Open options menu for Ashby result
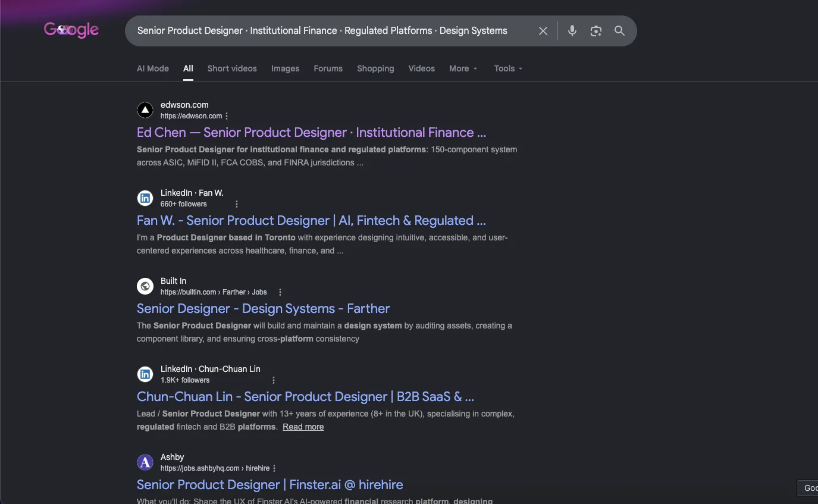818x504 pixels. tap(274, 468)
